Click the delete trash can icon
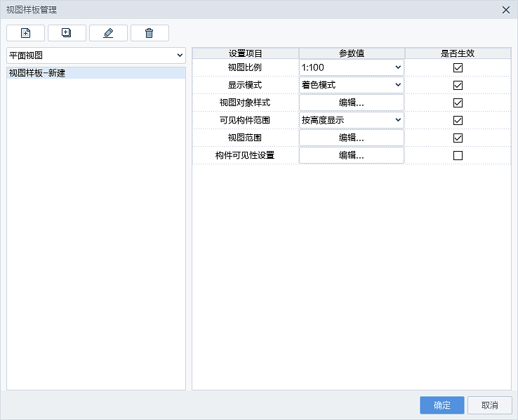 [150, 33]
